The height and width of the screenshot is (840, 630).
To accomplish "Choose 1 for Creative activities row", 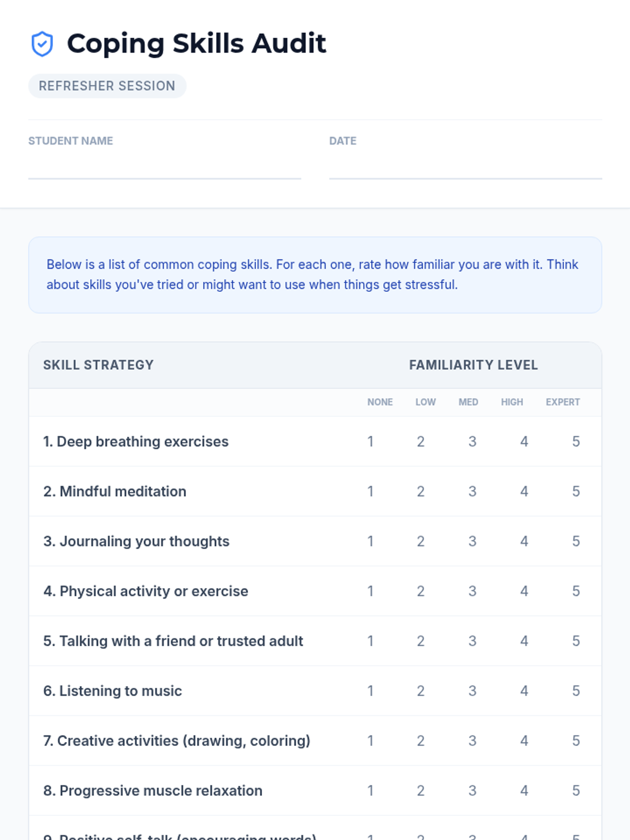I will (x=370, y=741).
